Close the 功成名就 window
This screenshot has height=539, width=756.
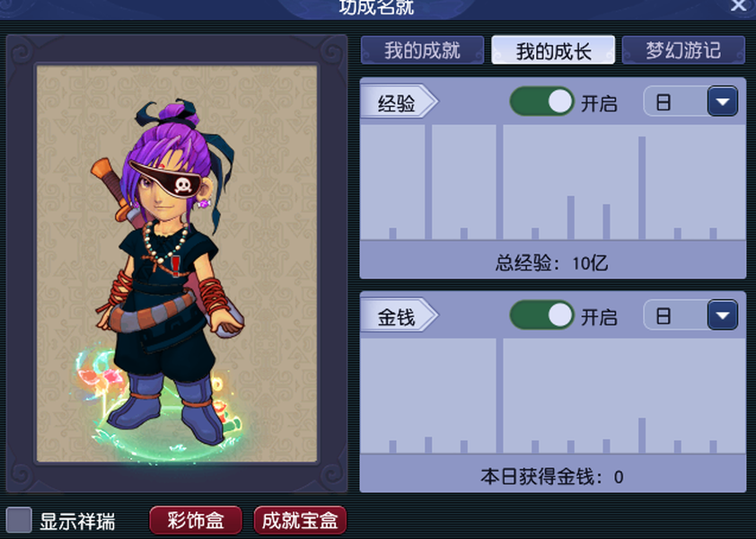[x=738, y=5]
